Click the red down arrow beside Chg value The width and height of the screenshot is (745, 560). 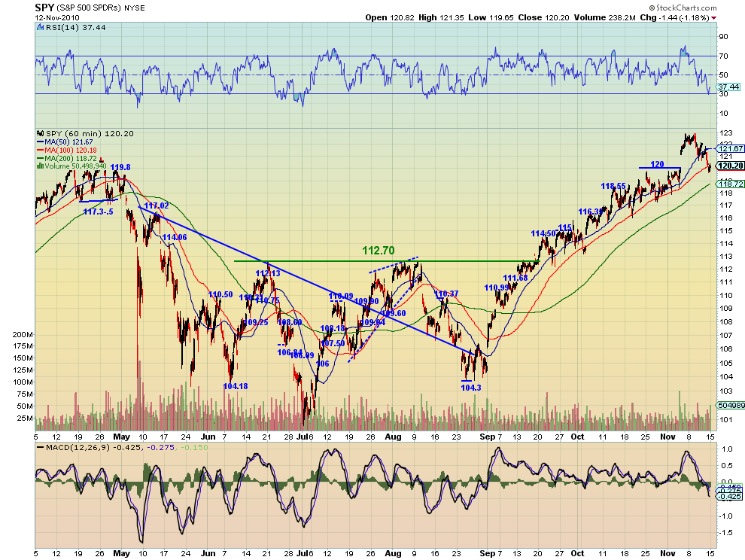(x=714, y=18)
